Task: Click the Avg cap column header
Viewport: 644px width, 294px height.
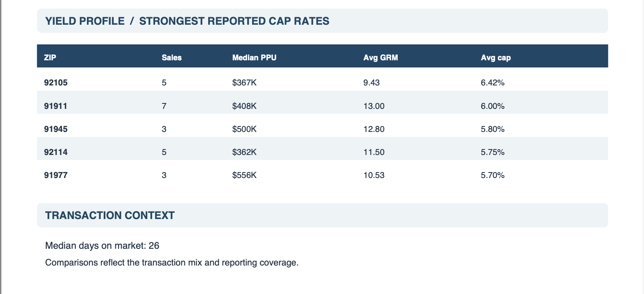Action: click(496, 58)
